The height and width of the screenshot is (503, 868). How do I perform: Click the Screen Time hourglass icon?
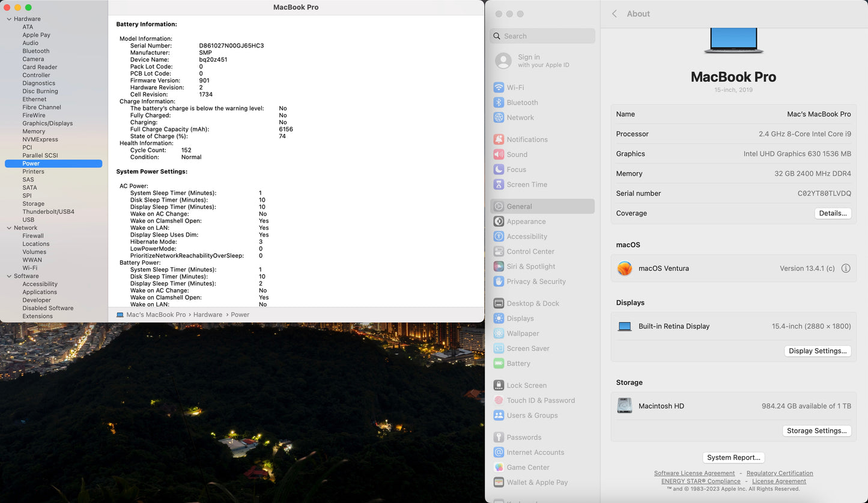tap(499, 185)
